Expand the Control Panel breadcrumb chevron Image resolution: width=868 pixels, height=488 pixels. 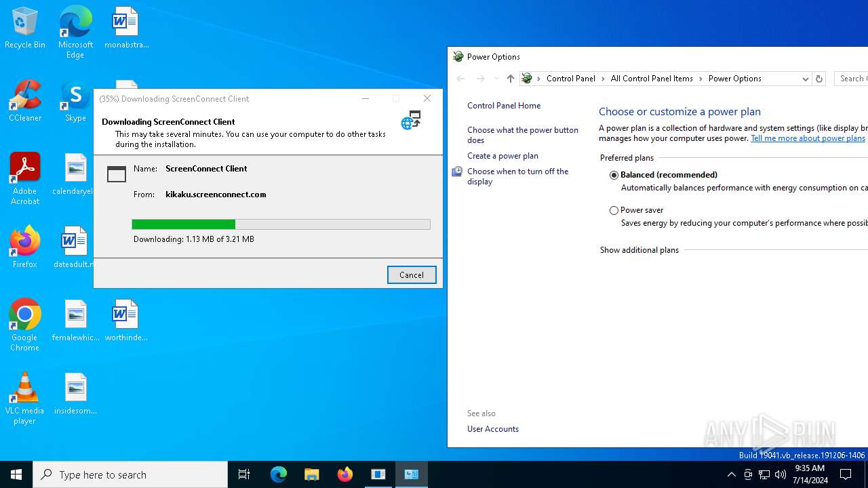(603, 79)
